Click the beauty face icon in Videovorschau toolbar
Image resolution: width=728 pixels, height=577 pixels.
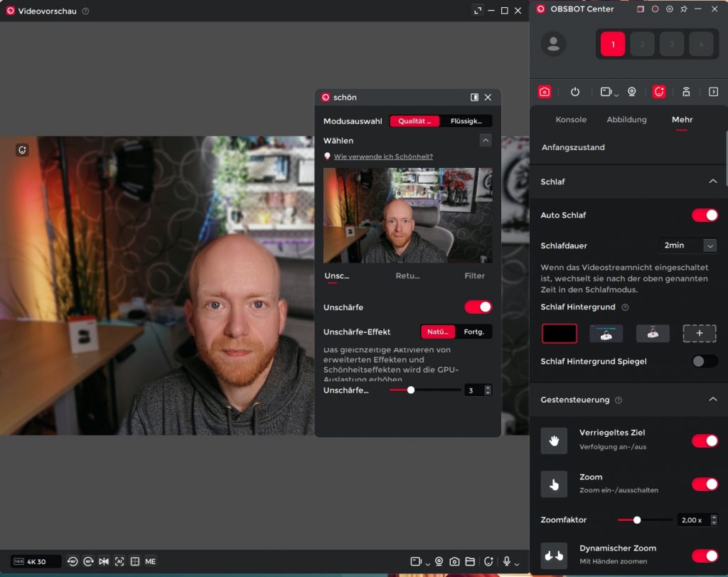[488, 561]
